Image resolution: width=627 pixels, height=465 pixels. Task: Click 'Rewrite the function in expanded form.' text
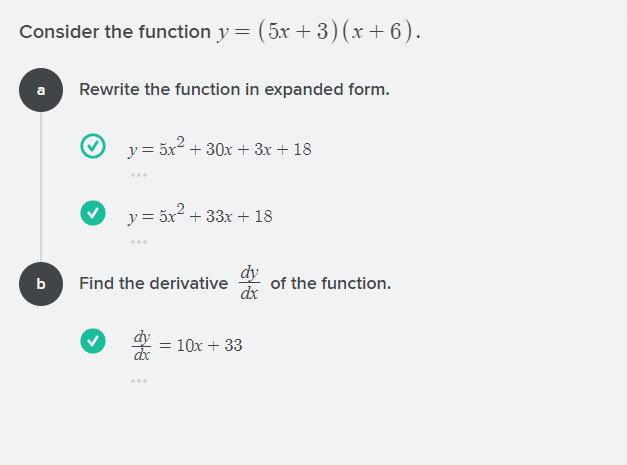point(234,90)
